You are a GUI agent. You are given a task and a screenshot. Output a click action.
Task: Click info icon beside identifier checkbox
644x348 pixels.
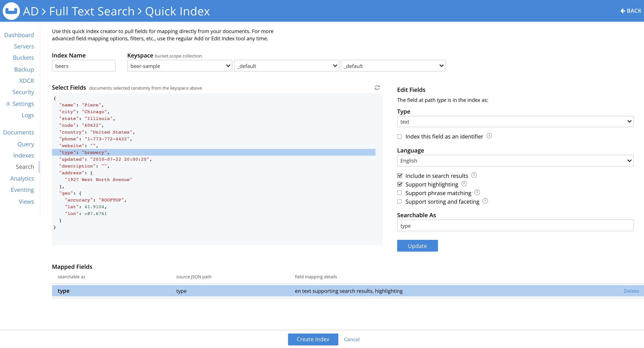(489, 136)
